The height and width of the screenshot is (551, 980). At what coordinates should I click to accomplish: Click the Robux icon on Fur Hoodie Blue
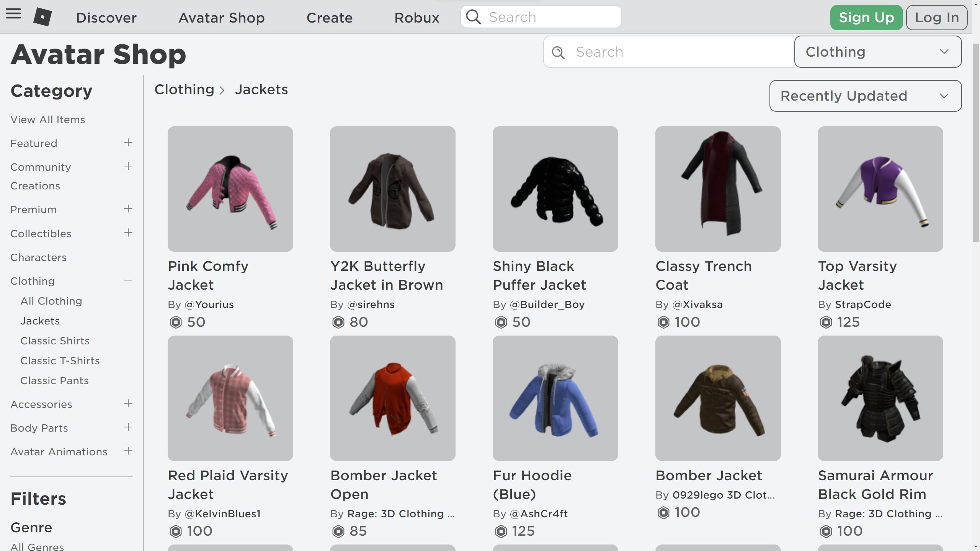(501, 531)
